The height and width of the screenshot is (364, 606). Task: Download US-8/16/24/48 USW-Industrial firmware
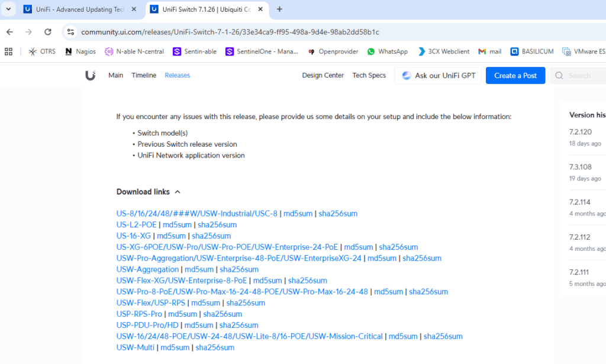coord(196,213)
